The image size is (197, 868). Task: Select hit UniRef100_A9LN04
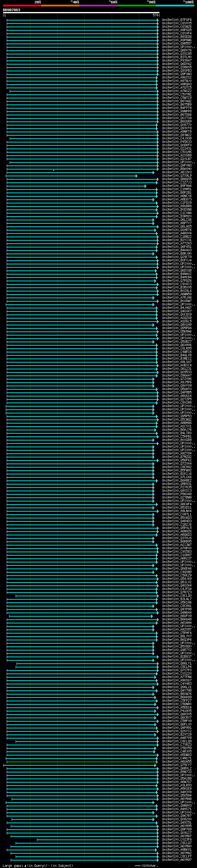[x=177, y=511]
